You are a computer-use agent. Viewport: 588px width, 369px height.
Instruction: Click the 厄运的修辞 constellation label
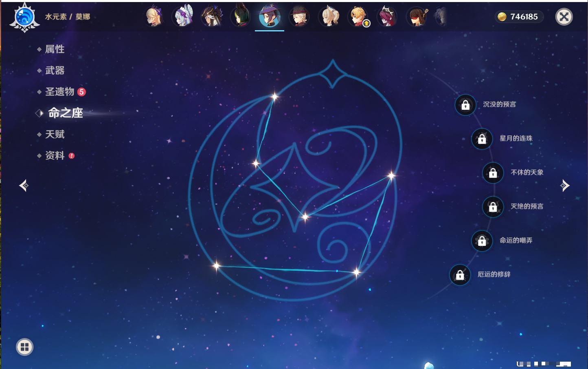494,274
